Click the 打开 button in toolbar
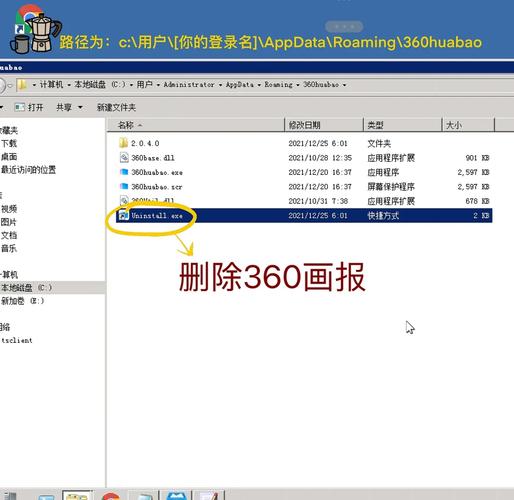 (29, 107)
